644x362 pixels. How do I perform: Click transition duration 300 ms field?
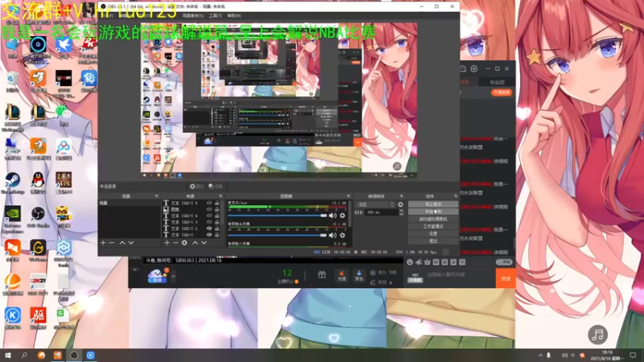coord(382,212)
